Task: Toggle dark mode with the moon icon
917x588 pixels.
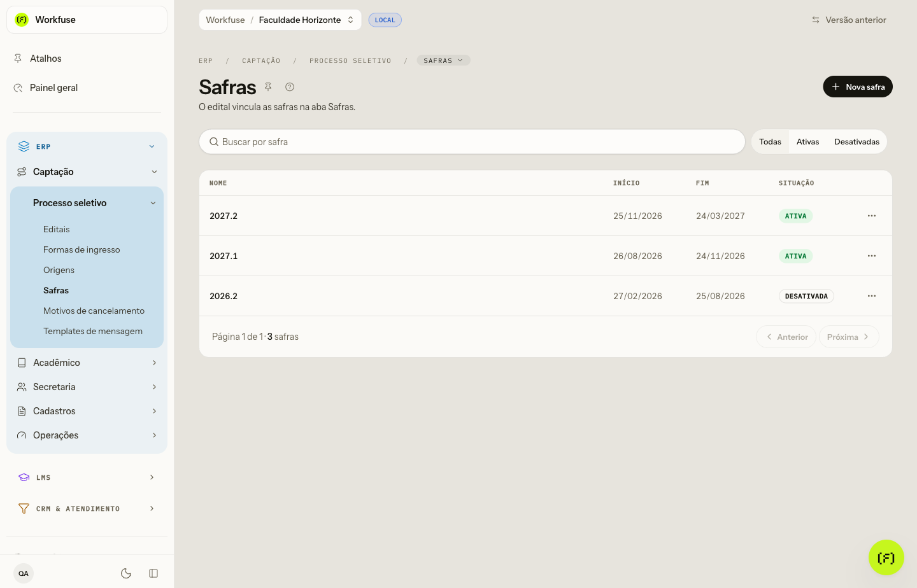Action: tap(126, 573)
